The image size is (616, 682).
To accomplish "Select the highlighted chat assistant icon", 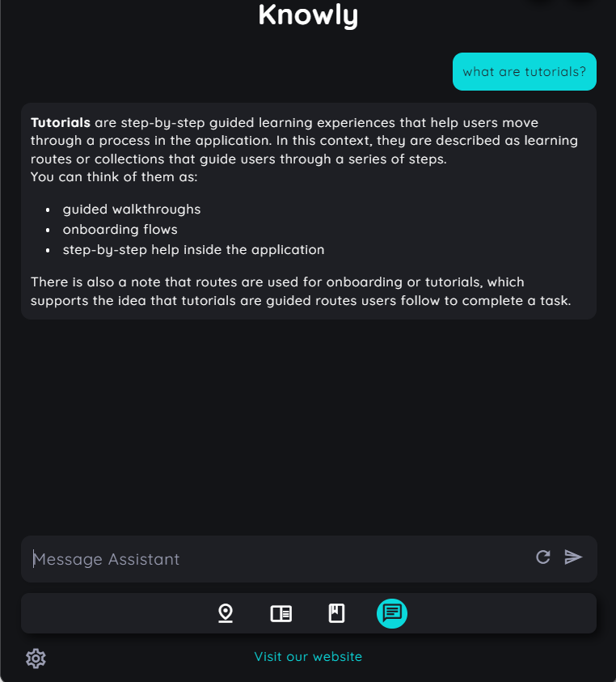I will 392,614.
